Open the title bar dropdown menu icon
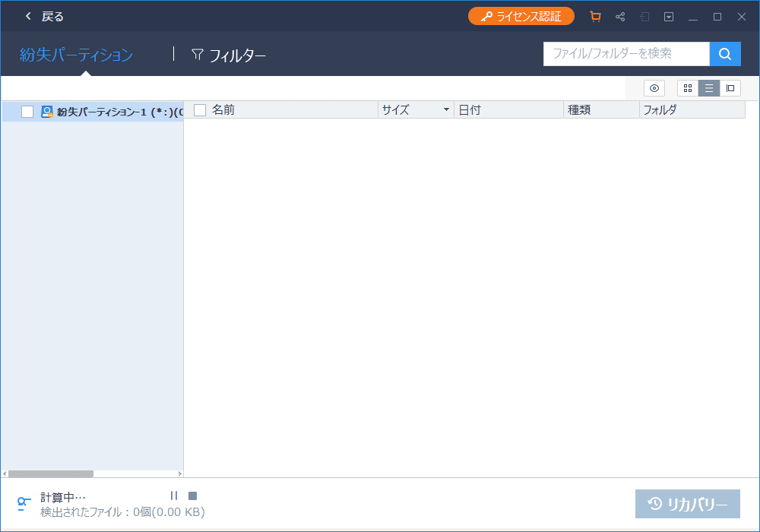The image size is (760, 532). tap(668, 17)
